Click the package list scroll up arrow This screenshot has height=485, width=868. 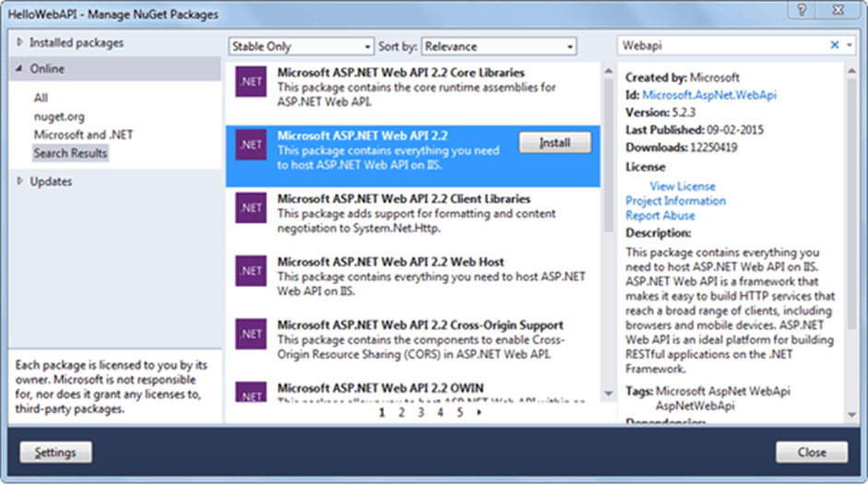pyautogui.click(x=609, y=71)
